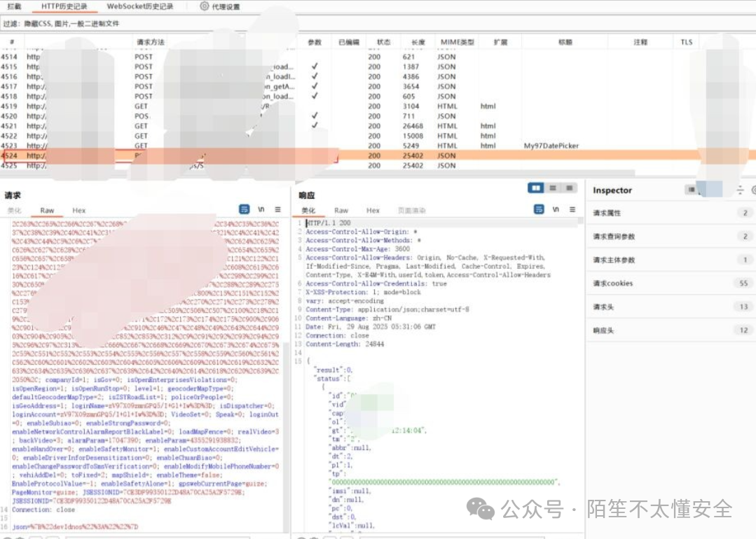Screen dimensions: 756x539
Task: Toggle the \n line-ending display in response view
Action: pos(556,209)
